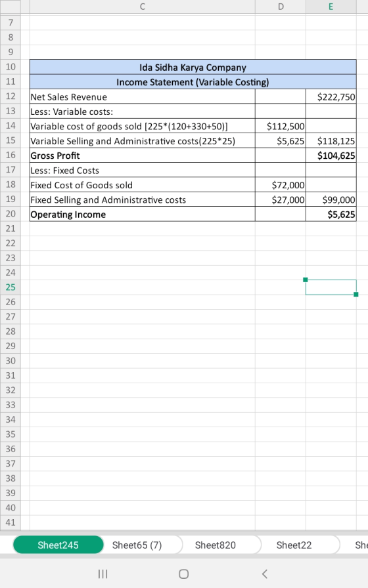Tap the Android back arrow
The width and height of the screenshot is (368, 588).
pos(264,574)
